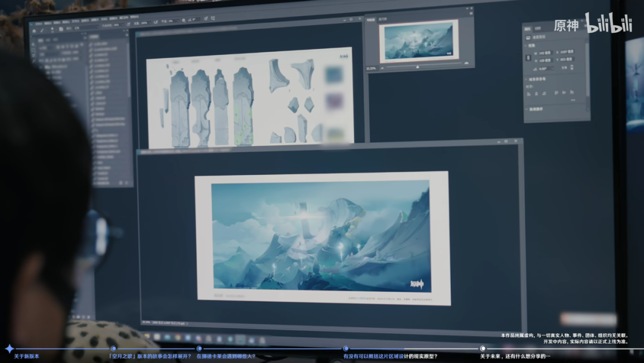Click Navigator zoom in large mountain icon
This screenshot has height=363, width=644.
tap(466, 63)
